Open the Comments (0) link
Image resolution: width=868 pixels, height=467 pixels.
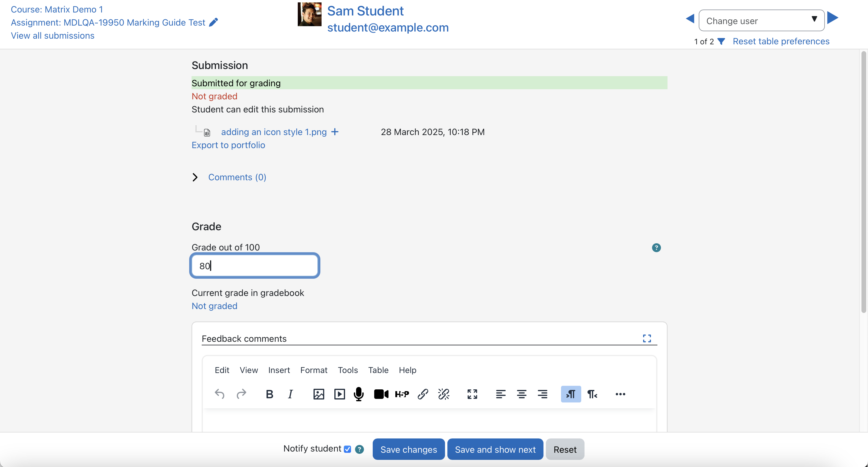point(237,177)
